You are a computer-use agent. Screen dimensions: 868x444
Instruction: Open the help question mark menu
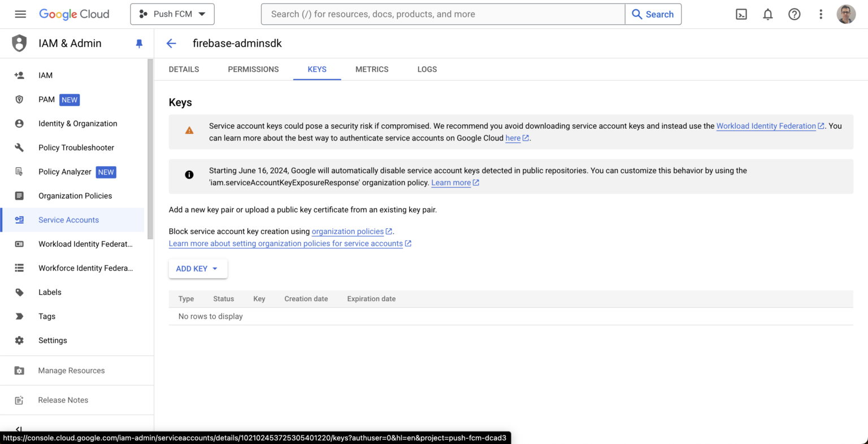[794, 14]
